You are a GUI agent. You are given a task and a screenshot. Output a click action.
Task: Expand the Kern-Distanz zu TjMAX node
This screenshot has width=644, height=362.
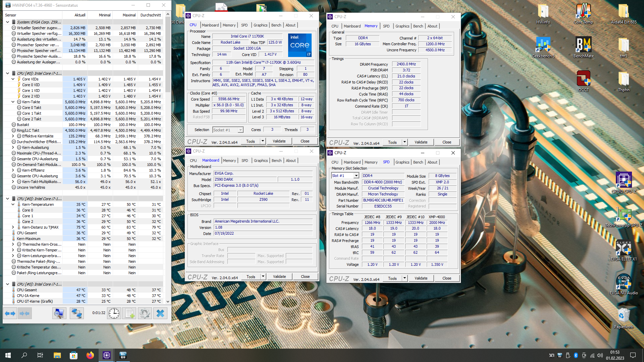coord(13,227)
